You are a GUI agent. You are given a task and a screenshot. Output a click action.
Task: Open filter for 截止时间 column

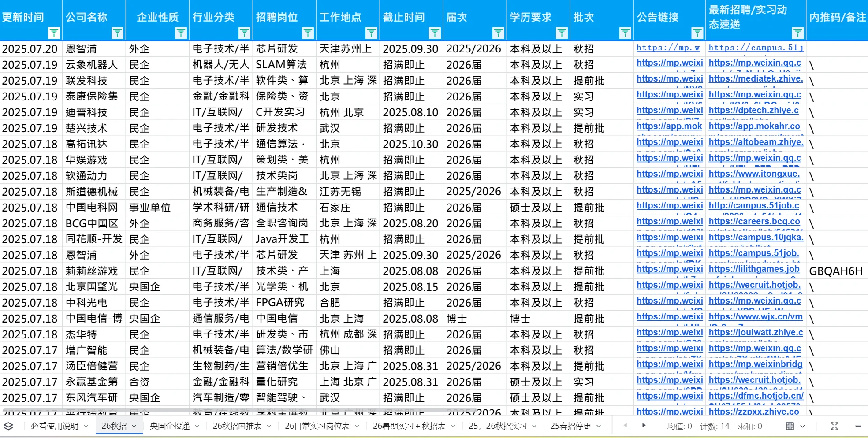point(435,33)
